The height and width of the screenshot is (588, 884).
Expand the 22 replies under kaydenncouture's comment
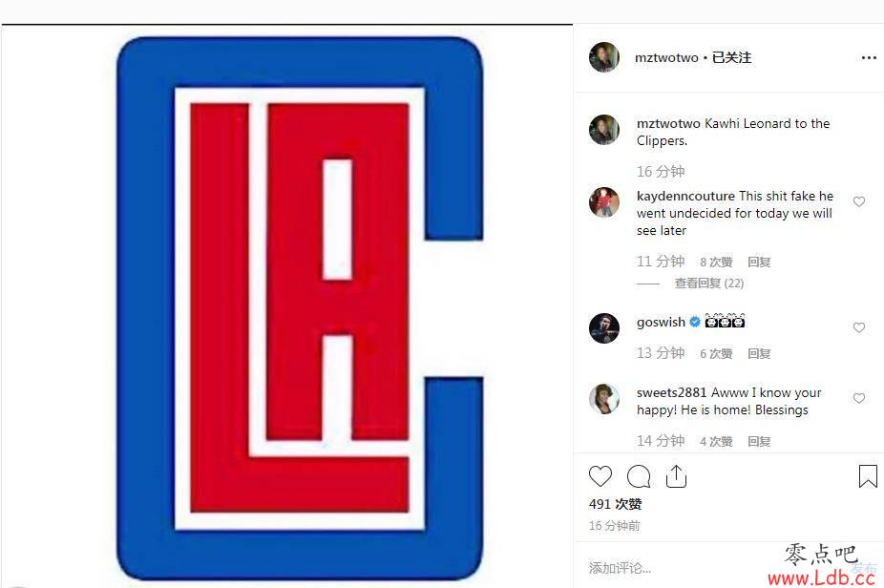(x=708, y=283)
